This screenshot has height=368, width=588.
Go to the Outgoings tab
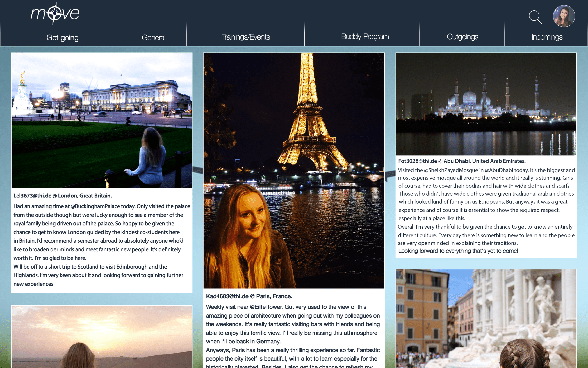tap(462, 37)
